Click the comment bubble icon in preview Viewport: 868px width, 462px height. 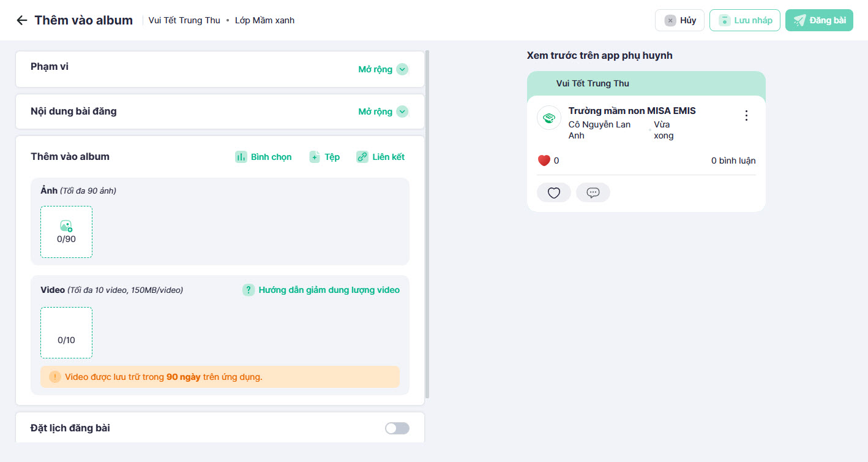[x=593, y=193]
